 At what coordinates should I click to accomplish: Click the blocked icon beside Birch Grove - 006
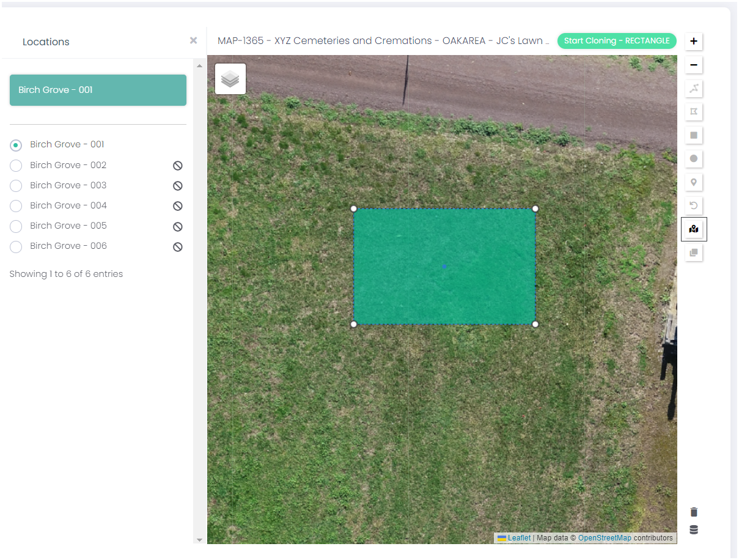[178, 247]
